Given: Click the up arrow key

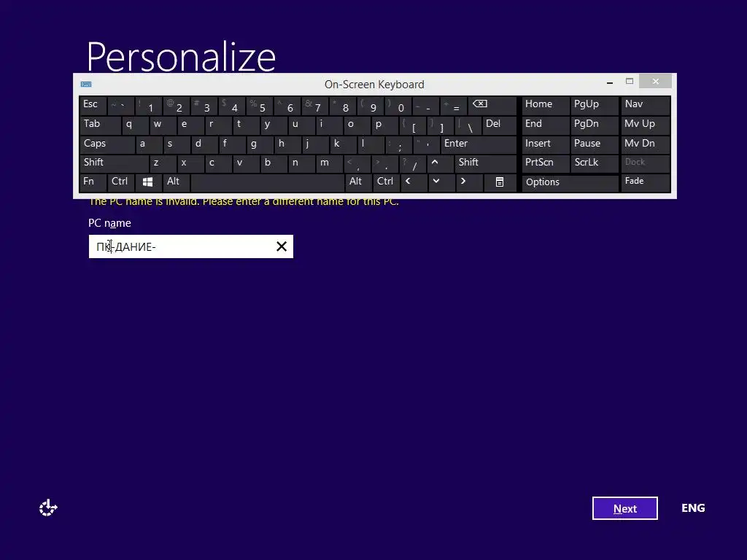Looking at the screenshot, I should [440, 163].
